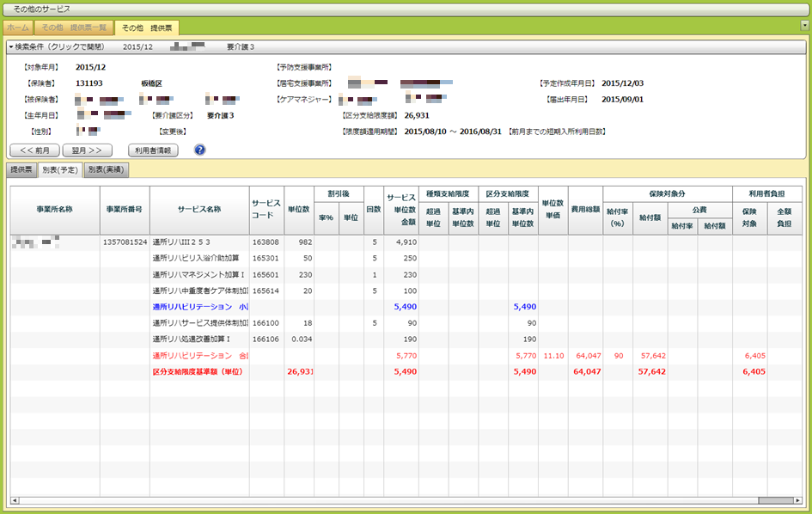Open the 提供票 sub-tab

[x=21, y=170]
